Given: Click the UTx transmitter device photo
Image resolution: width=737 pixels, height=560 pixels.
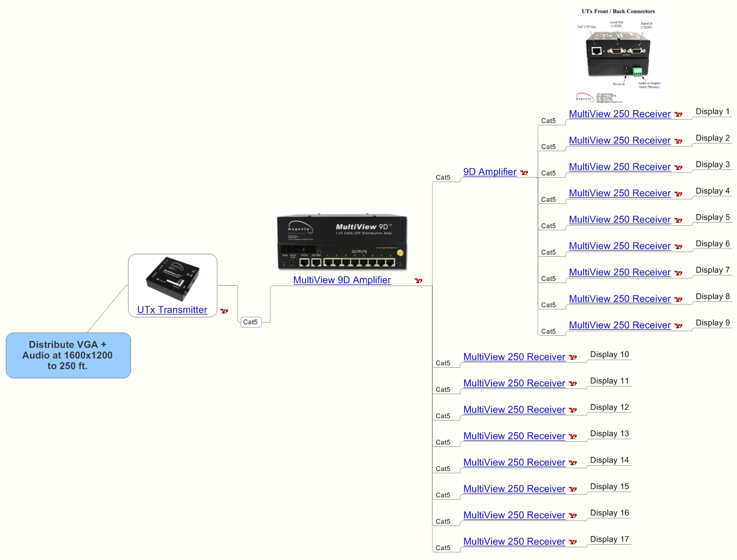Looking at the screenshot, I should [x=173, y=279].
